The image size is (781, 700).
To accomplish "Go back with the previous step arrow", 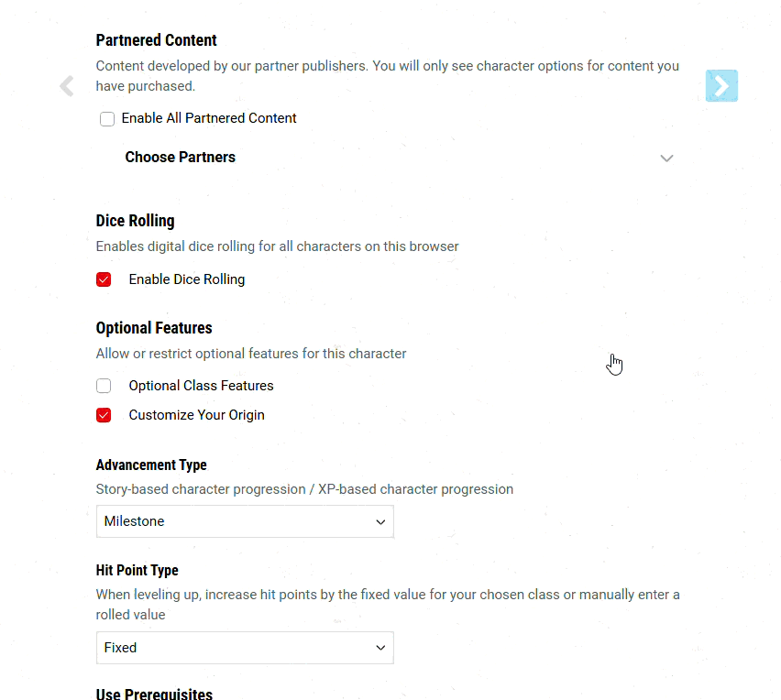I will [x=67, y=85].
